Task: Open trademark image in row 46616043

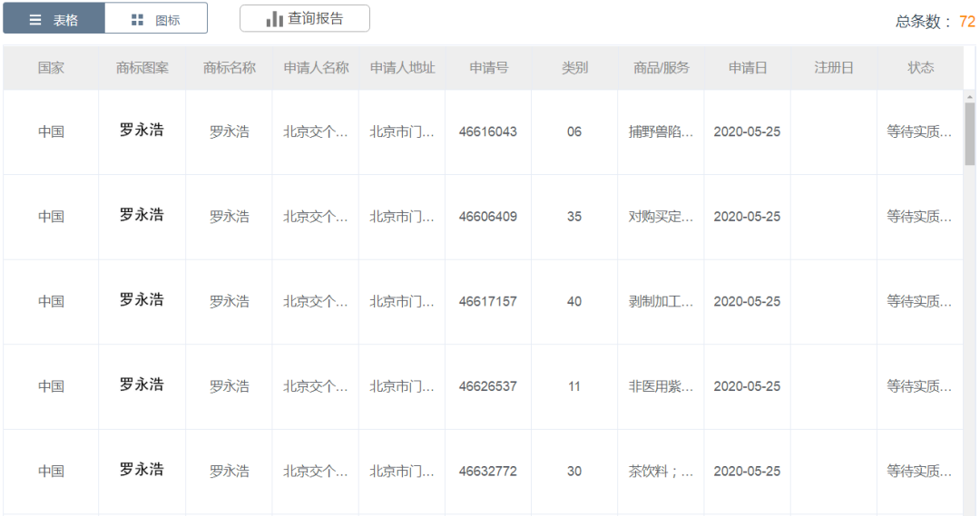Action: click(x=142, y=130)
